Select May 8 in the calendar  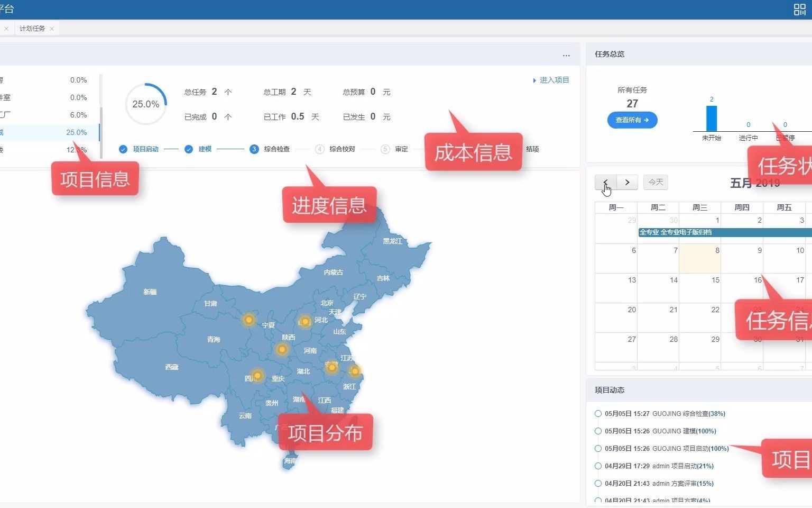[x=700, y=258]
